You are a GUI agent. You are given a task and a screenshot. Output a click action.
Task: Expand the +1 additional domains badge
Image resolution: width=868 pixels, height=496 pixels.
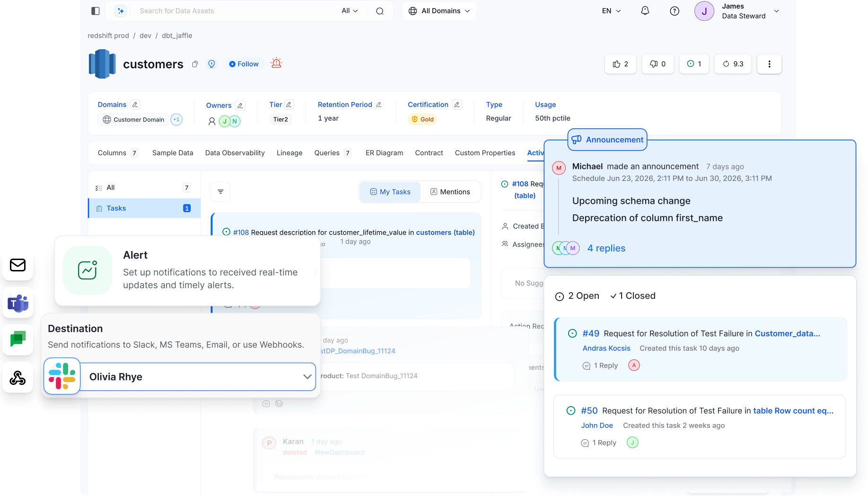(176, 120)
